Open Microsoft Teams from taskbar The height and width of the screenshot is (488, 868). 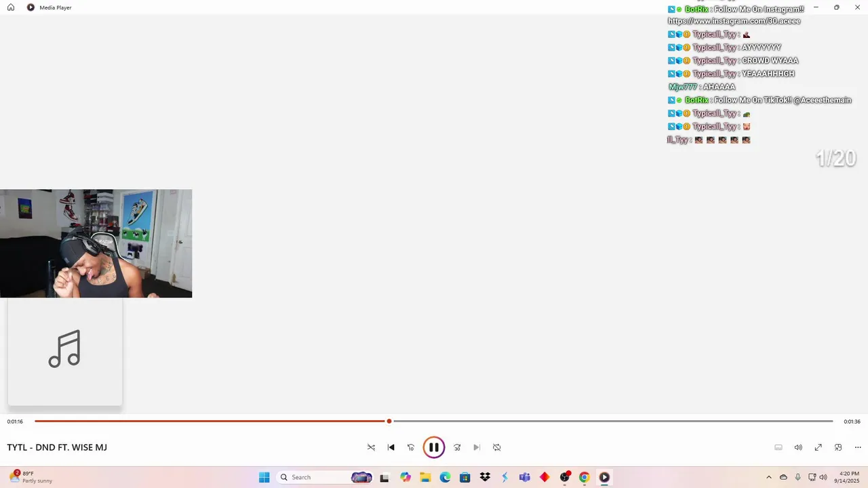pyautogui.click(x=524, y=477)
